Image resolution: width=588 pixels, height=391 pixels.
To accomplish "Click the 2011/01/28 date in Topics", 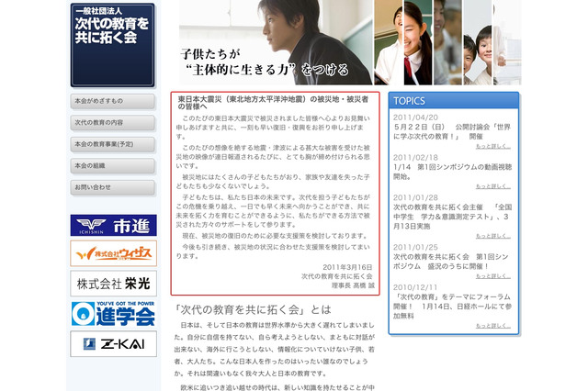I will point(415,197).
